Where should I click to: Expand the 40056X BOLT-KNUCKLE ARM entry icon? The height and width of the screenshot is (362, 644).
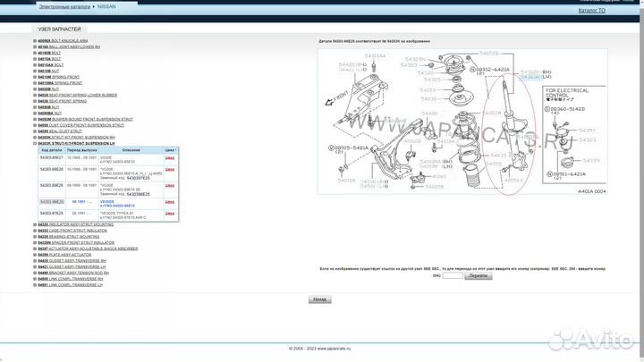36,41
